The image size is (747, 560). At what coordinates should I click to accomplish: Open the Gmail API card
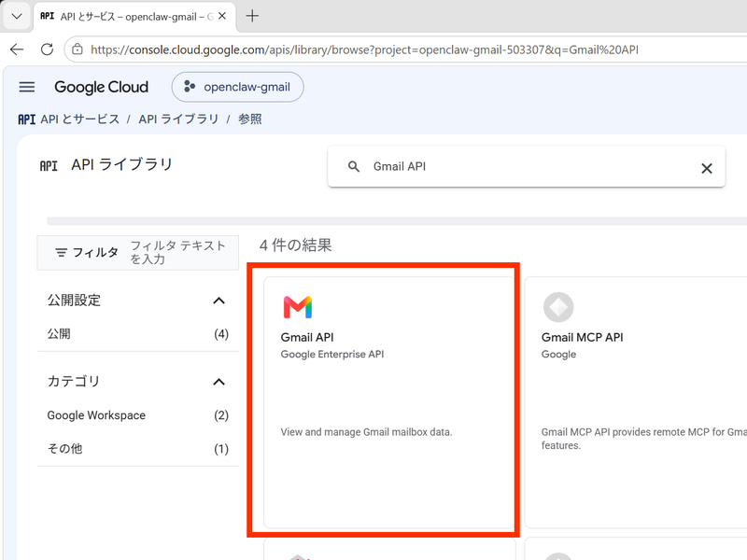pyautogui.click(x=388, y=402)
